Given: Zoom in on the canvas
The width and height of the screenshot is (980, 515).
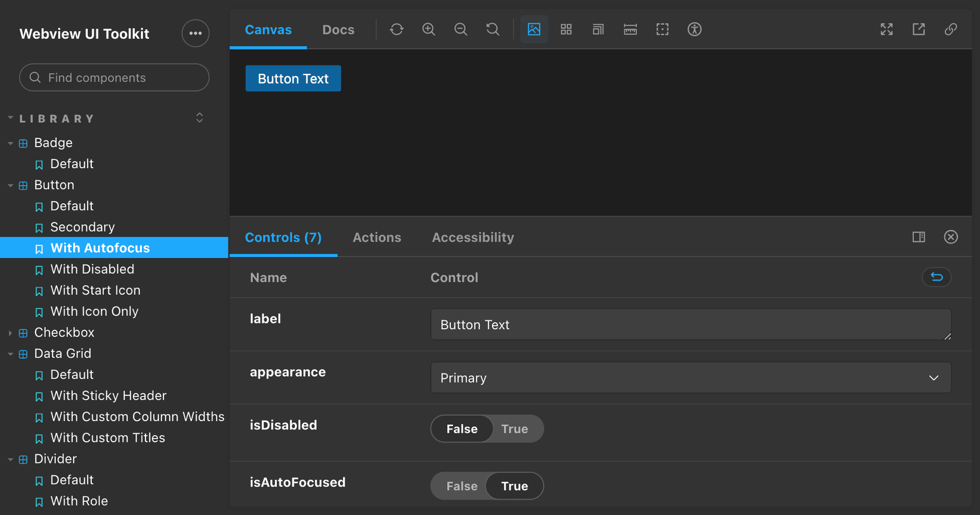Looking at the screenshot, I should tap(429, 29).
